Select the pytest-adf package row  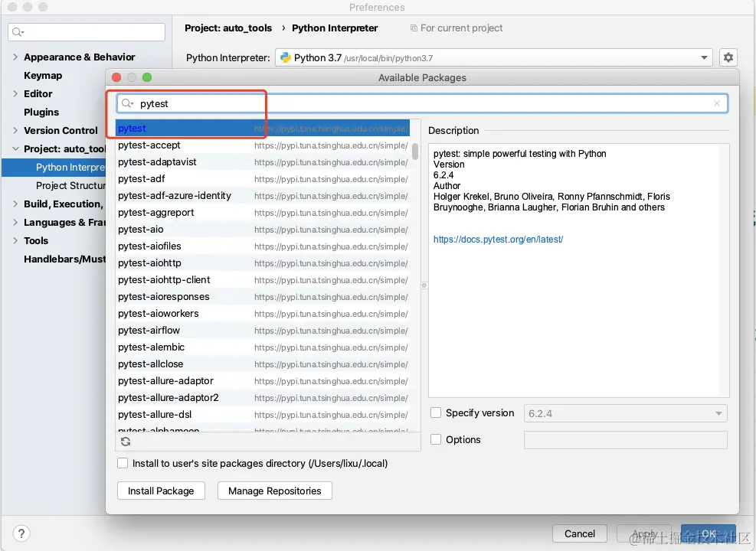tap(263, 179)
